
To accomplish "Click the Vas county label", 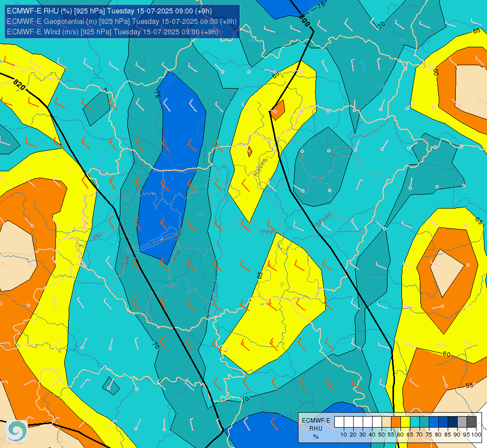I will [96, 236].
